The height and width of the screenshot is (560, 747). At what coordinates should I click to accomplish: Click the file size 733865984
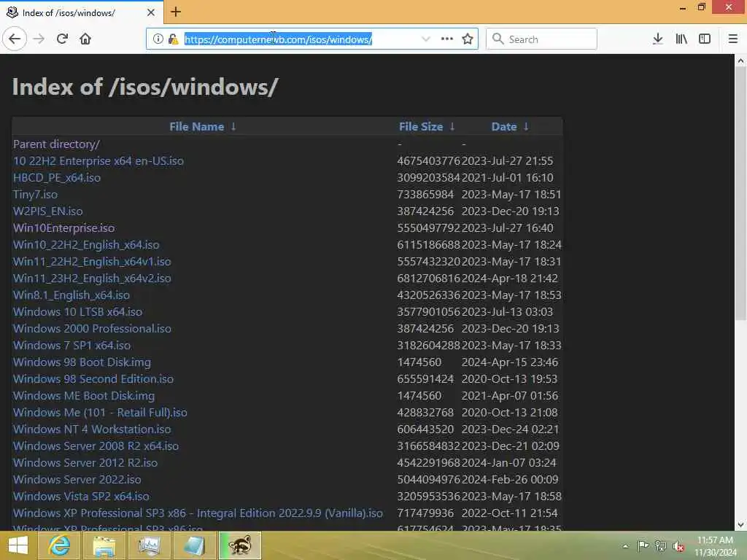[425, 194]
